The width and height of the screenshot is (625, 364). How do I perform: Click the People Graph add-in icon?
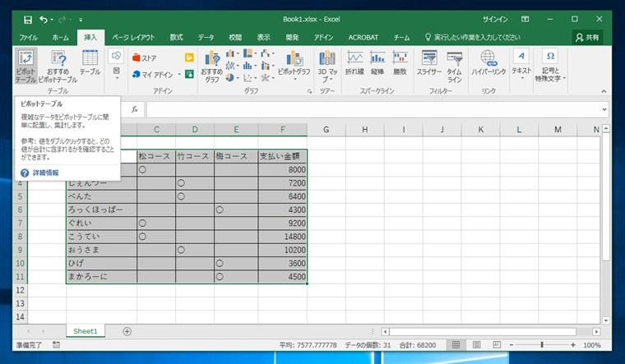tap(189, 74)
